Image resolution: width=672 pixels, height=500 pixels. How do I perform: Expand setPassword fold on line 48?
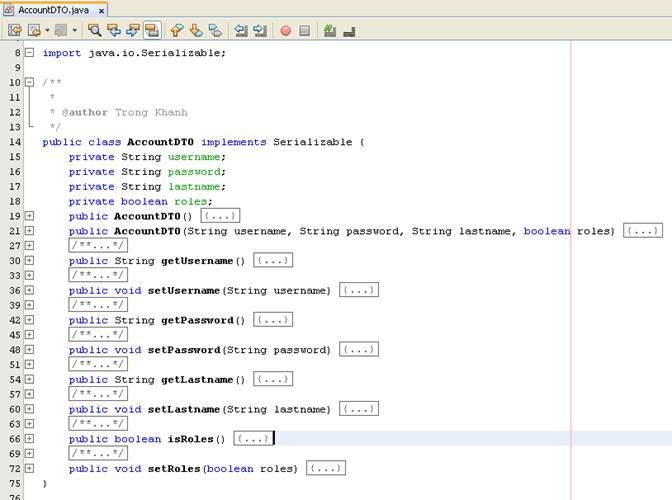(x=29, y=350)
